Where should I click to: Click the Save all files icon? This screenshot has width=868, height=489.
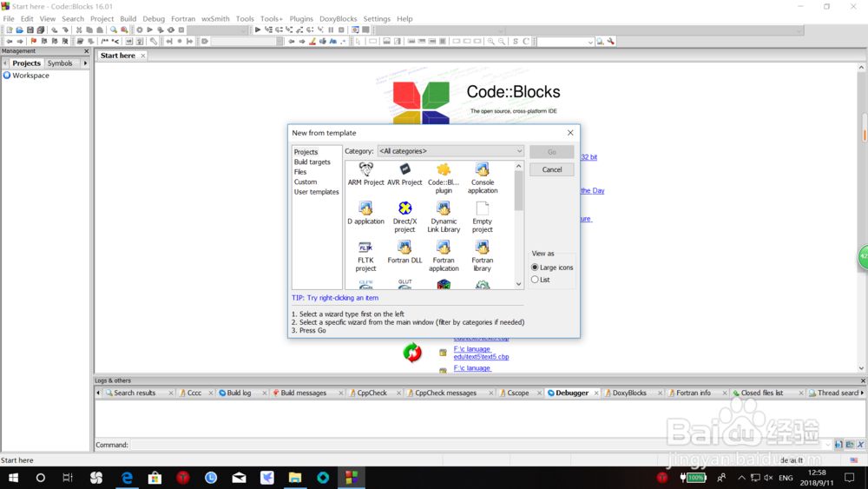41,30
